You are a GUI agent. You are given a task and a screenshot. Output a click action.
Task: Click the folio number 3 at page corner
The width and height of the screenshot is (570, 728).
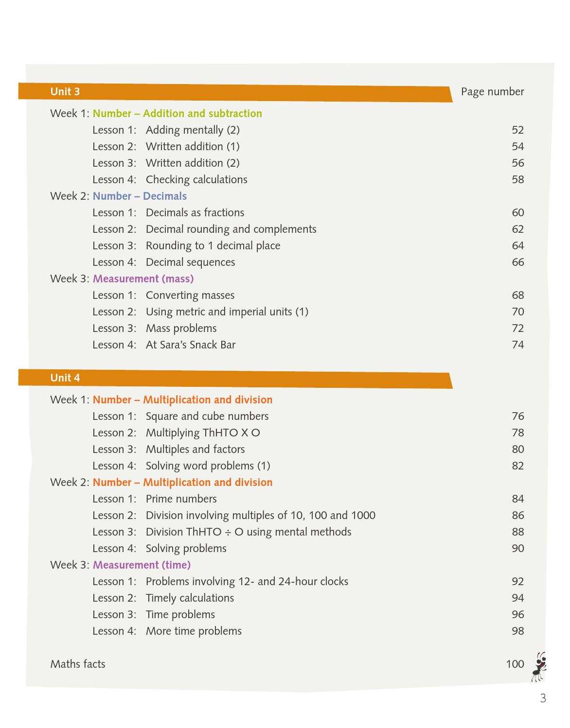click(x=543, y=698)
